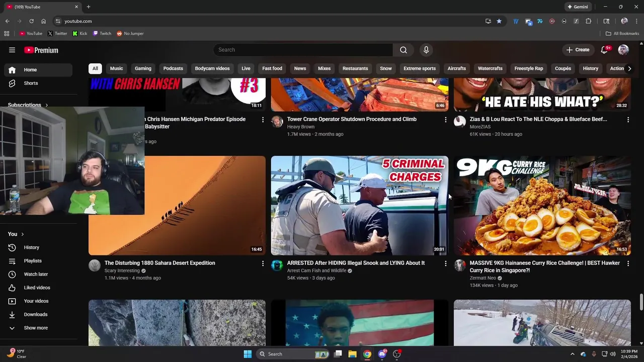Open options for Tower Crane Operator video
644x362 pixels.
445,120
